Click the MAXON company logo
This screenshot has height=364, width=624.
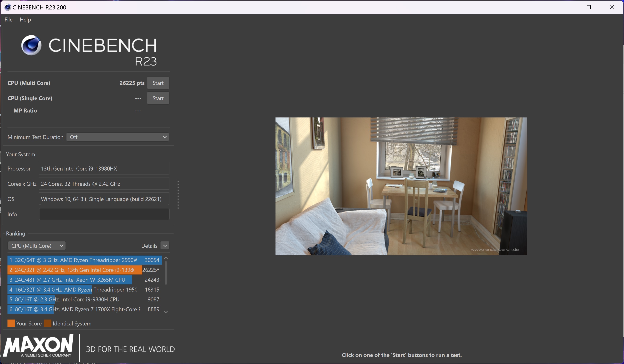click(38, 346)
